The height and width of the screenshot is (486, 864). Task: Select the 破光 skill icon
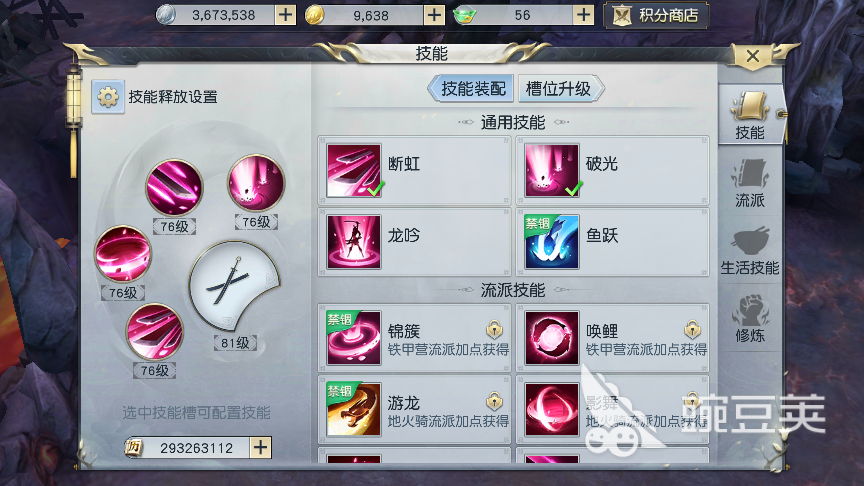tap(552, 171)
